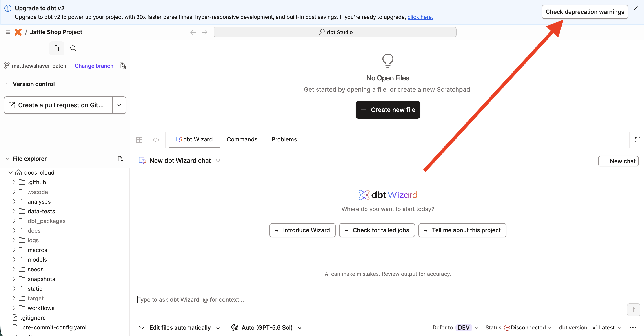Click the dbt logo icon
Viewport: 644px width, 336px height.
pyautogui.click(x=18, y=32)
